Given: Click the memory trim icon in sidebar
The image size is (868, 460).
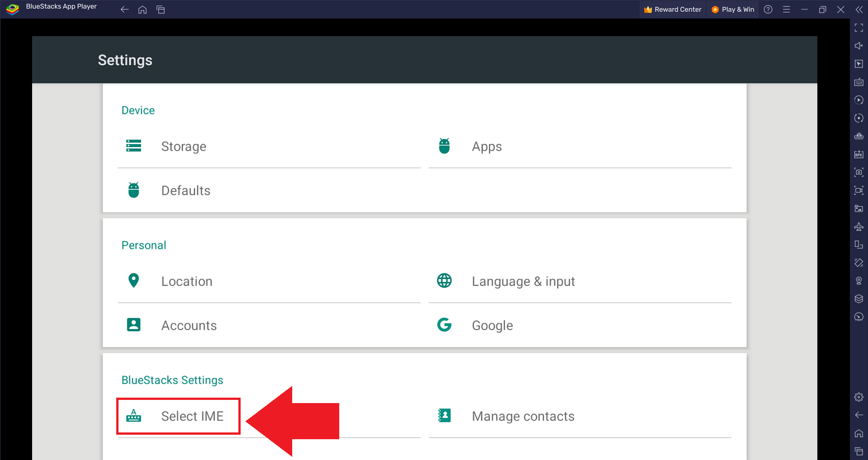Looking at the screenshot, I should (x=859, y=136).
